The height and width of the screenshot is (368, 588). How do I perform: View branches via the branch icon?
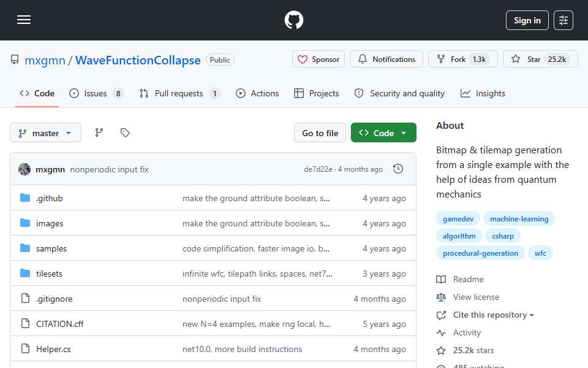click(x=99, y=132)
